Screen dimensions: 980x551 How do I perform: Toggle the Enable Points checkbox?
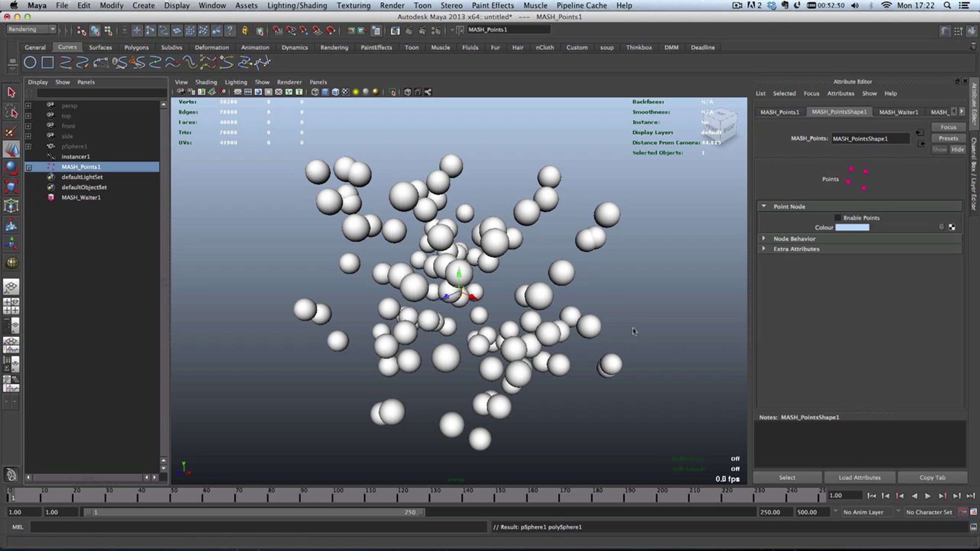coord(838,218)
